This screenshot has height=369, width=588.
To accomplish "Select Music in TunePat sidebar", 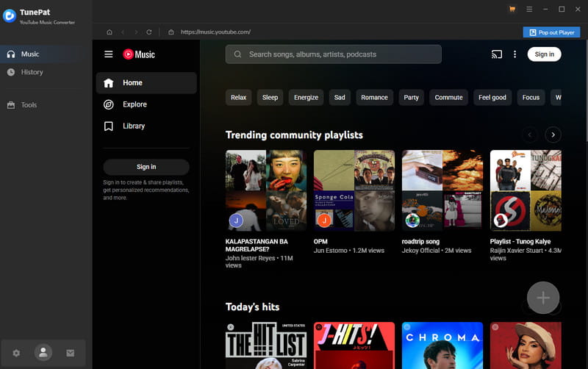I will (46, 54).
